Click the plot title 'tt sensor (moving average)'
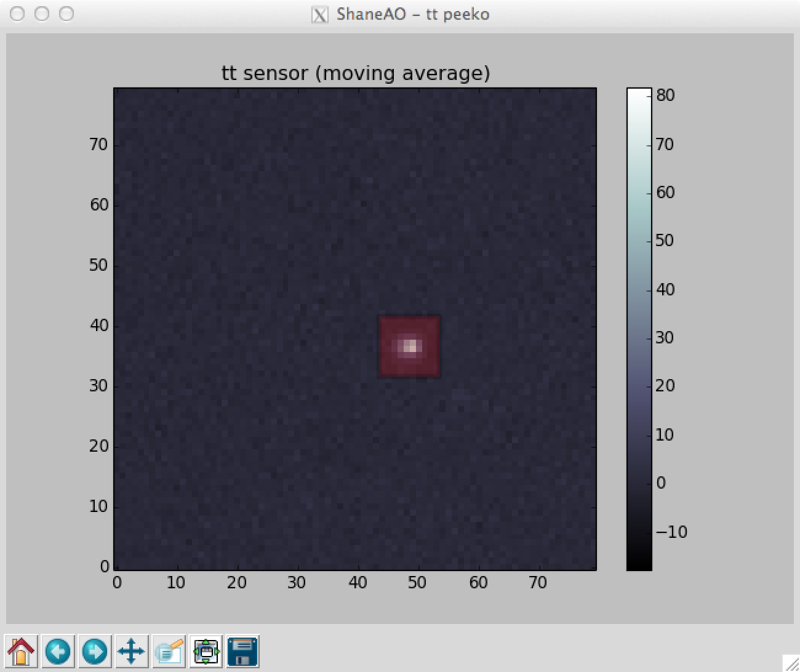The height and width of the screenshot is (672, 800). 356,73
